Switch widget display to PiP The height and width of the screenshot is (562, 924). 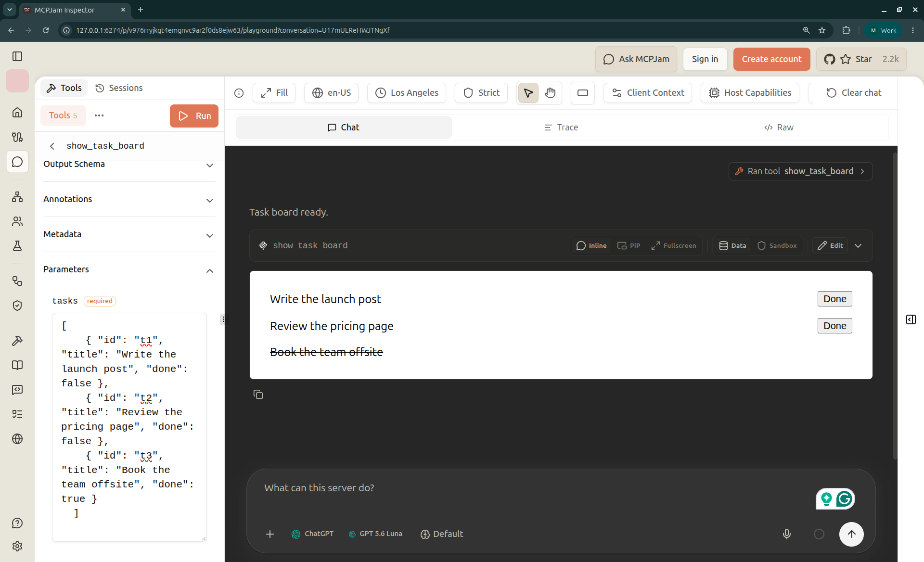point(629,245)
